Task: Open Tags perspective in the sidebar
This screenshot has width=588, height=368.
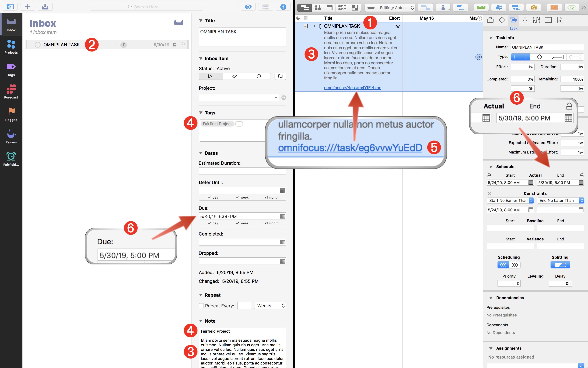Action: tap(11, 70)
